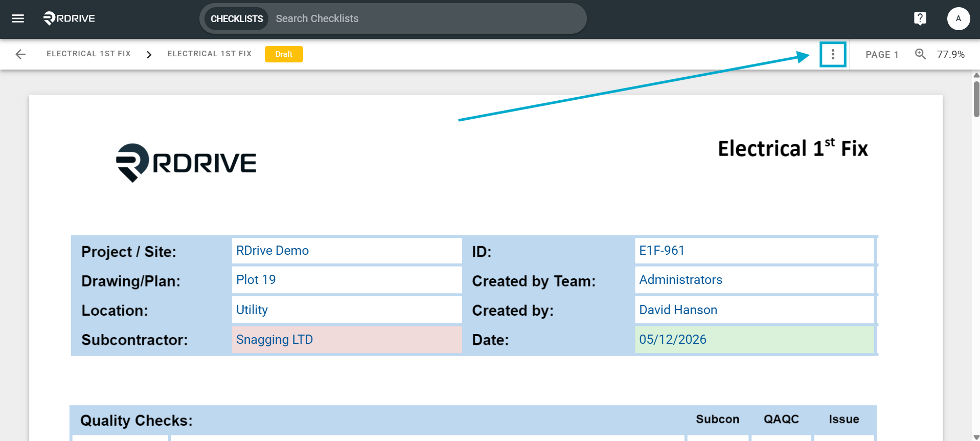
Task: Open the PAGE 1 selector
Action: (x=882, y=54)
